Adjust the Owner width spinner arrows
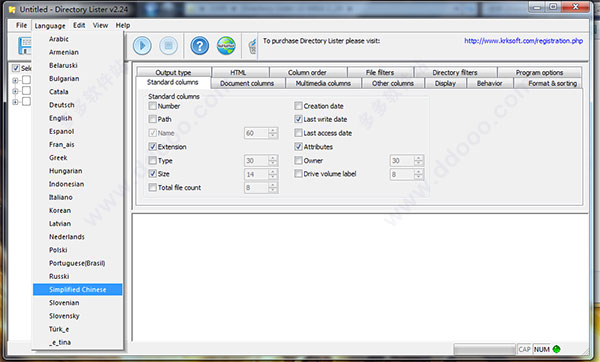Viewport: 600px width, 362px height. pyautogui.click(x=419, y=160)
